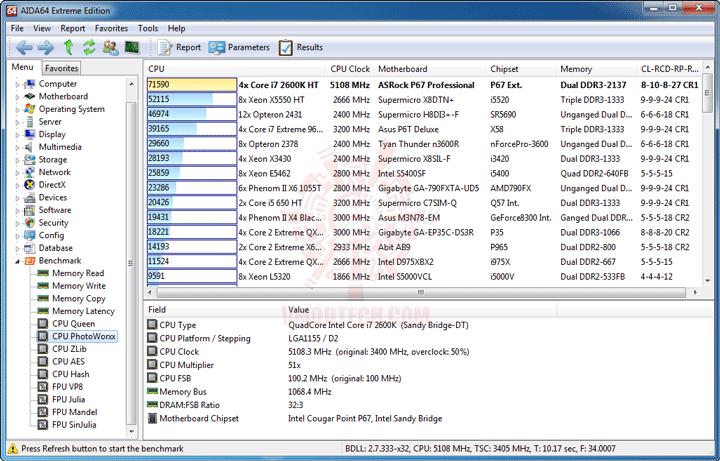Viewport: 720px width, 461px height.
Task: Expand the Motherboard tree node
Action: tap(17, 97)
